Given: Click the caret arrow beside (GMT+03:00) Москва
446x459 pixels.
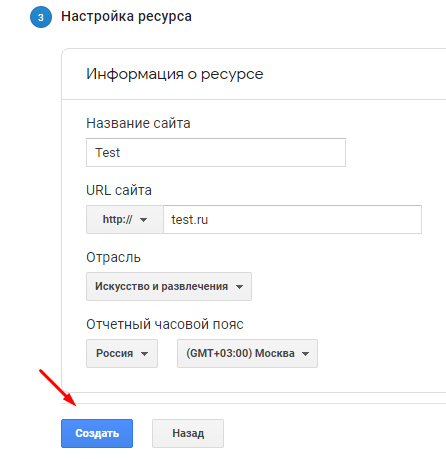Looking at the screenshot, I should (305, 354).
